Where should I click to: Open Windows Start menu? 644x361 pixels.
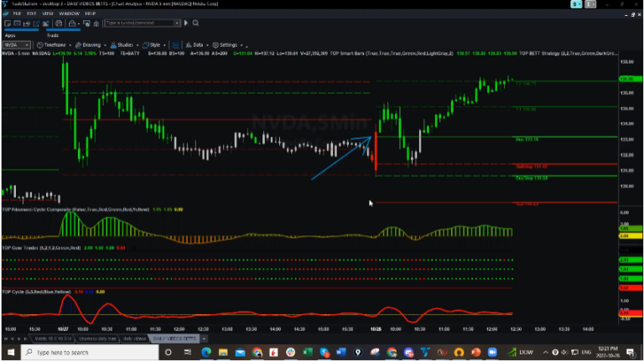(x=10, y=353)
